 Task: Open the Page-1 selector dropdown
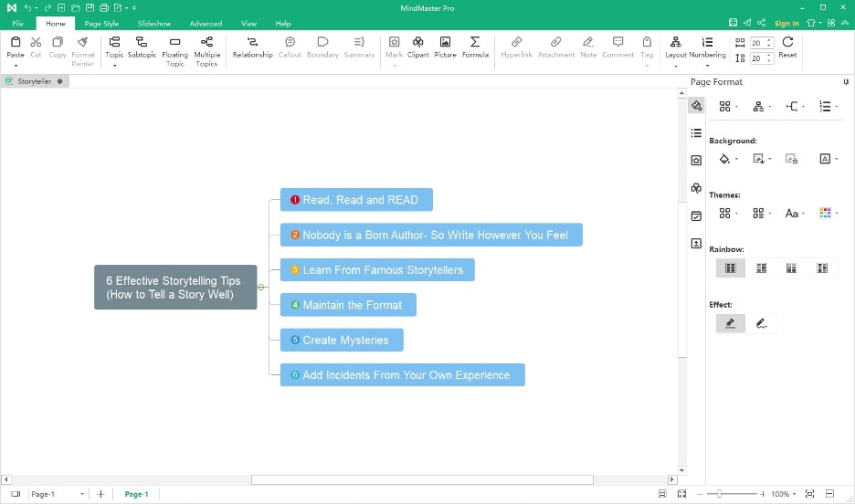(x=82, y=494)
